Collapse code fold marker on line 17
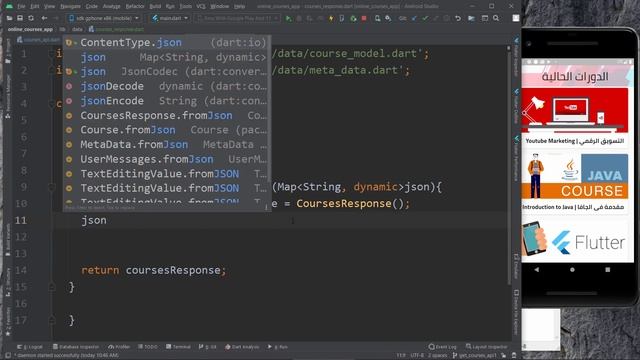640x360 pixels. point(52,320)
